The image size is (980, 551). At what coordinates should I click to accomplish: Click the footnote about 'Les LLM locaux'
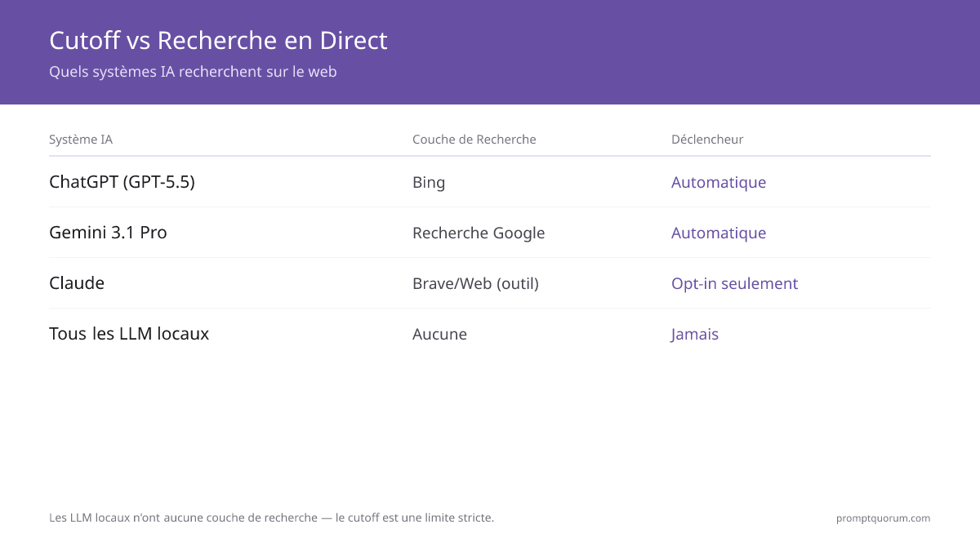coord(271,518)
